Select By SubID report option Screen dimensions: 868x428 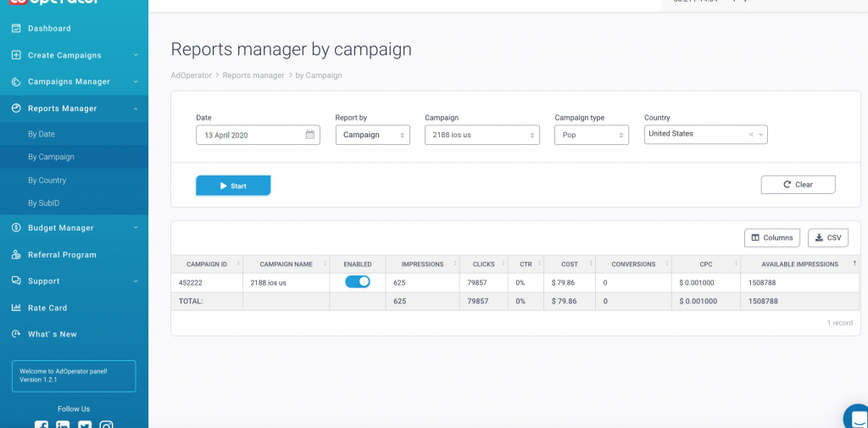coord(43,203)
